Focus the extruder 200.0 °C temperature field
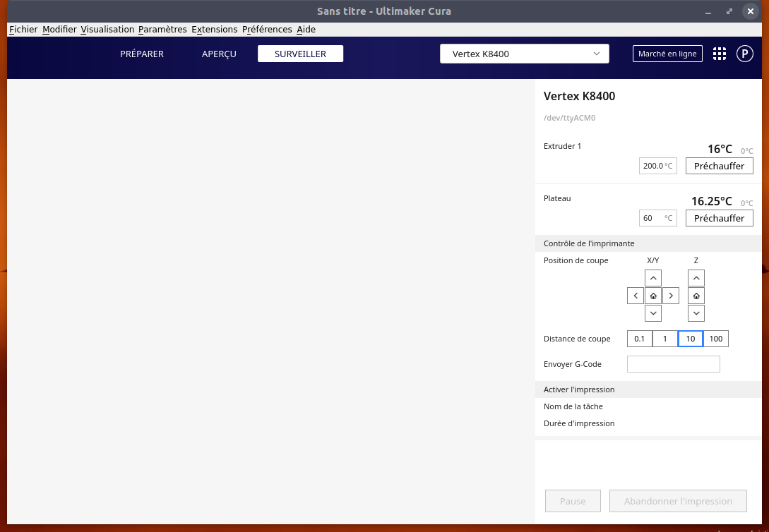769x532 pixels. [x=657, y=166]
